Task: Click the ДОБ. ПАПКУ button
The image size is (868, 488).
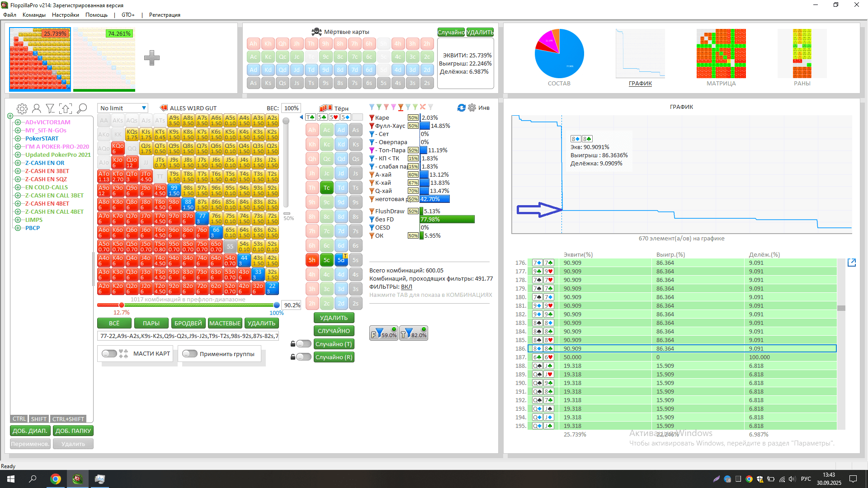Action: tap(73, 431)
